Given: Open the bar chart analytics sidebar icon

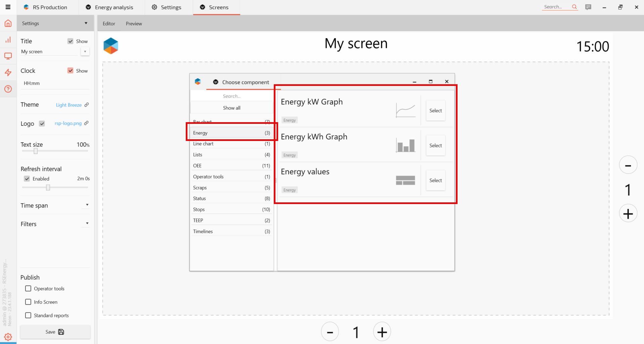Looking at the screenshot, I should (8, 40).
